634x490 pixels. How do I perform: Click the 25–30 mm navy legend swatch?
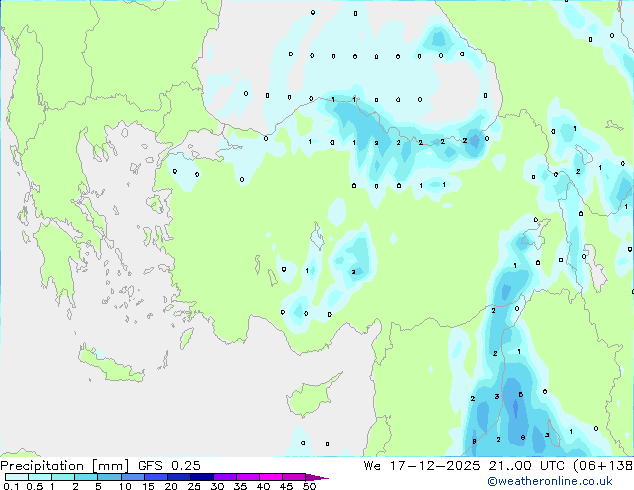[x=201, y=477]
